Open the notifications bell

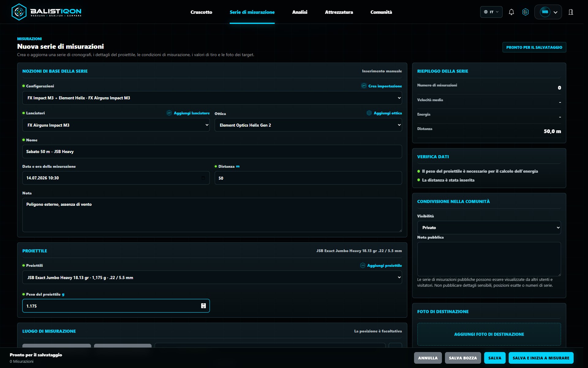coord(511,12)
